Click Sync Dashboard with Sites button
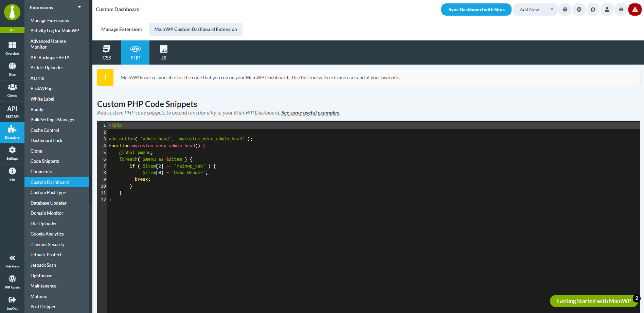This screenshot has width=644, height=313. pos(476,10)
